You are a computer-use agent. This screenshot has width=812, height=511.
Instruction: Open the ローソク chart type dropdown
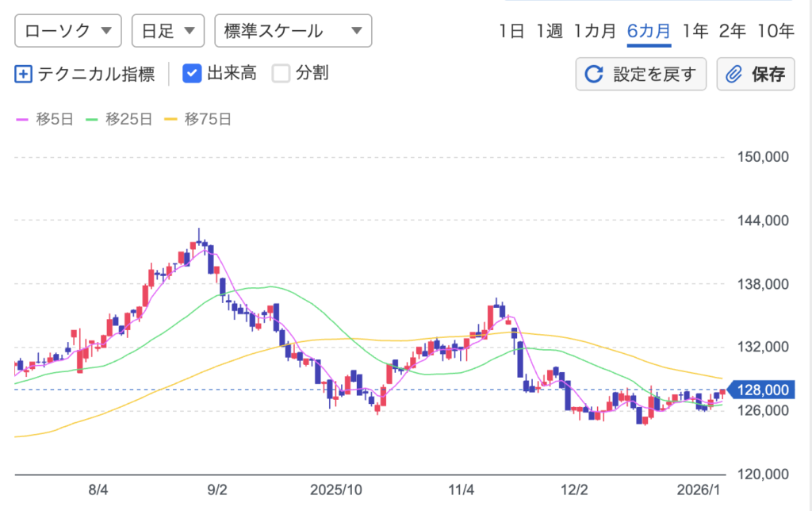pyautogui.click(x=67, y=32)
